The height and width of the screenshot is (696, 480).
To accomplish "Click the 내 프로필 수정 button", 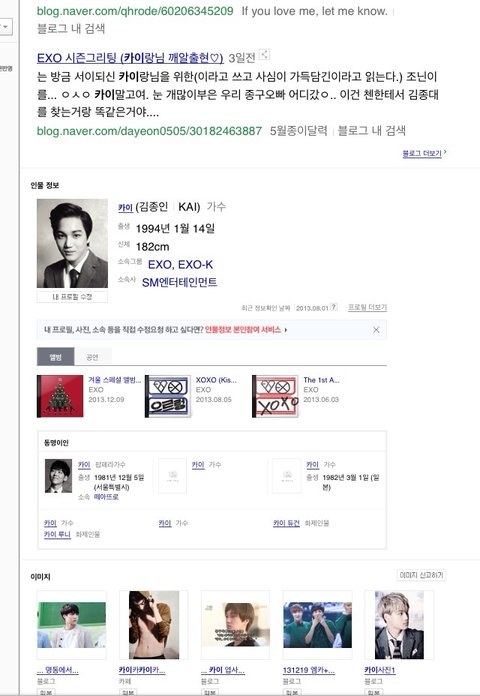I will (x=72, y=297).
